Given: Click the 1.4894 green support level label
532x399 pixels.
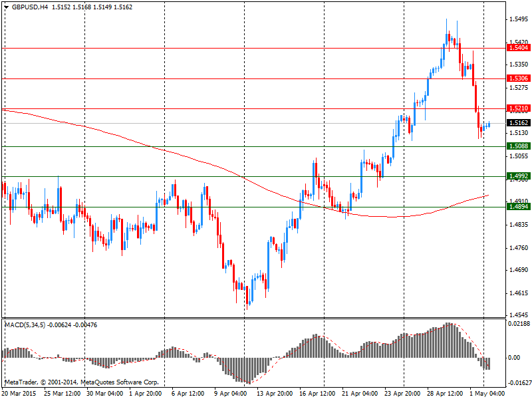Looking at the screenshot, I should (x=519, y=207).
